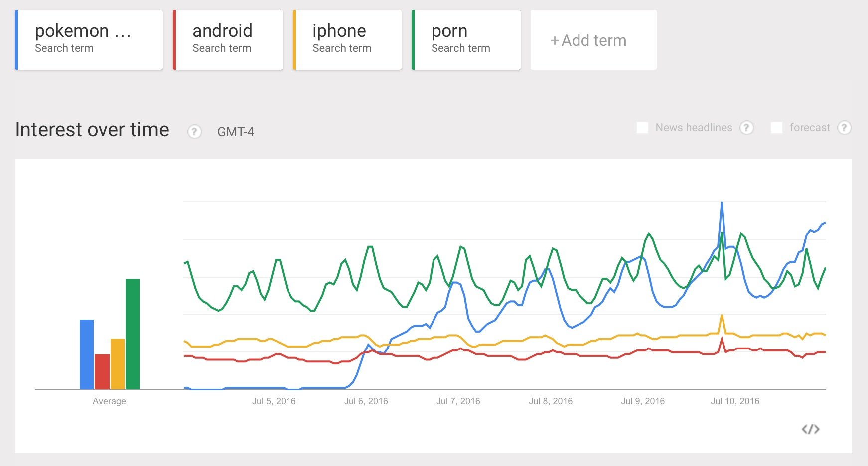
Task: Click the News headlines help icon
Action: tap(746, 128)
